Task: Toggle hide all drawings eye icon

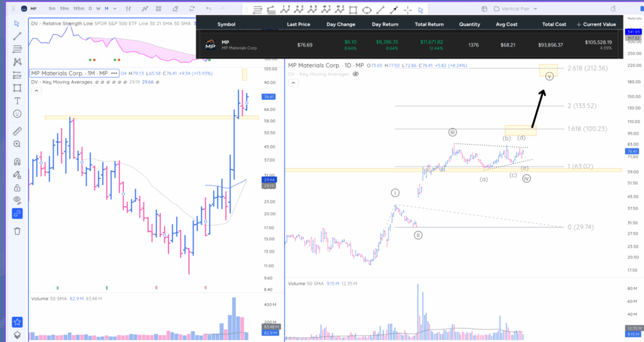Action: coord(17,199)
